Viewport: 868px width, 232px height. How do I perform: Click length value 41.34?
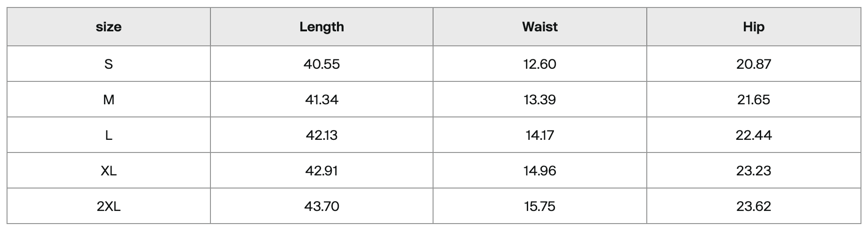pos(322,100)
